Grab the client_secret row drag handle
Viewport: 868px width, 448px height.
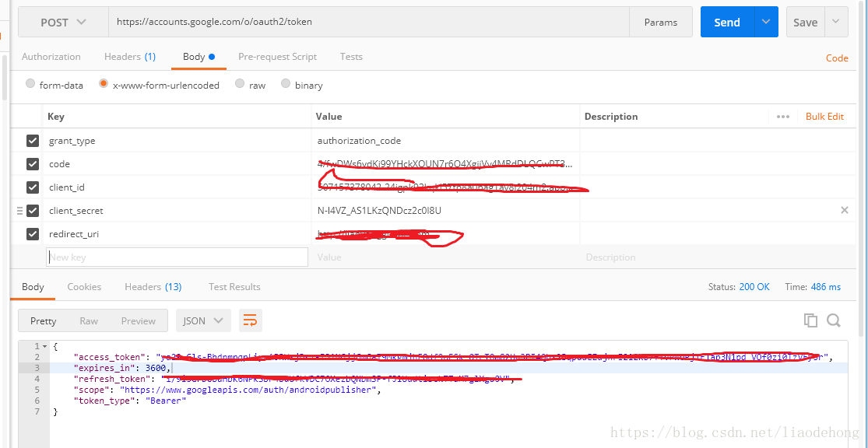20,211
